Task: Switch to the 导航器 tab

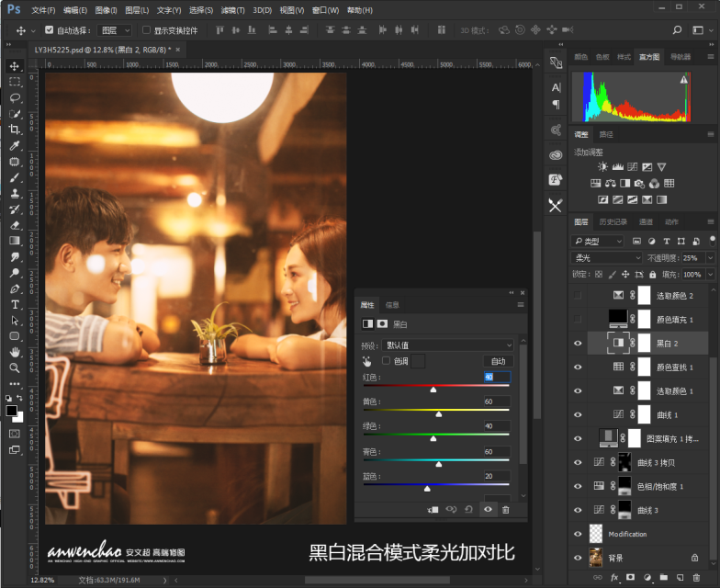Action: point(680,57)
